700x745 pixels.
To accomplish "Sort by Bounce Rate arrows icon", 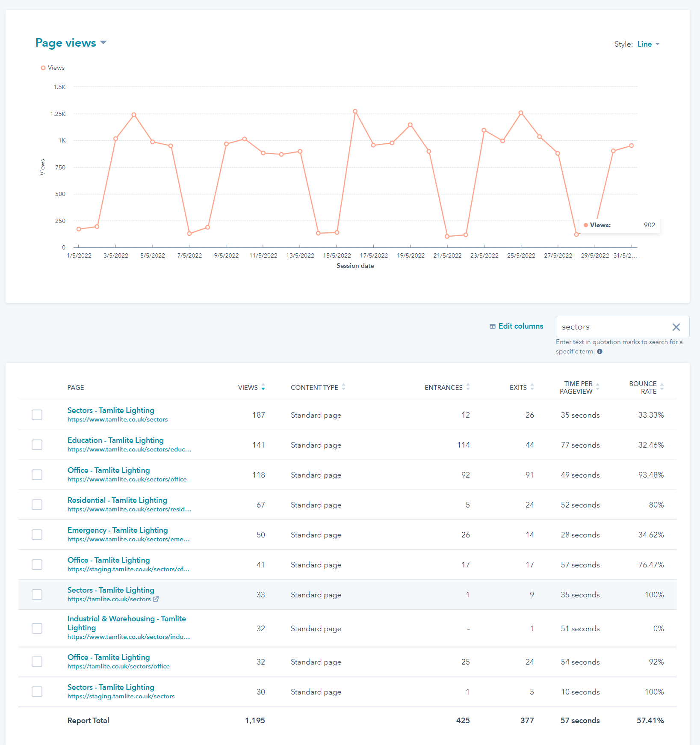I will coord(662,387).
